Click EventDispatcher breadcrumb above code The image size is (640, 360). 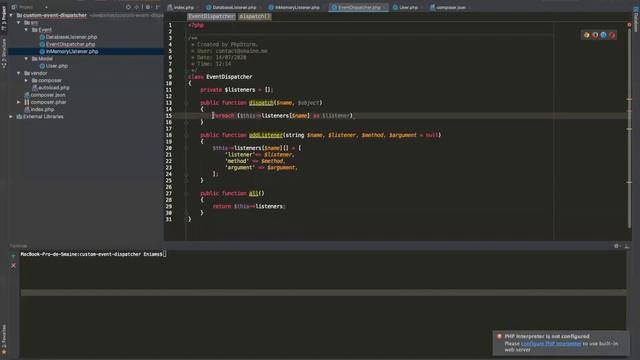pos(211,16)
